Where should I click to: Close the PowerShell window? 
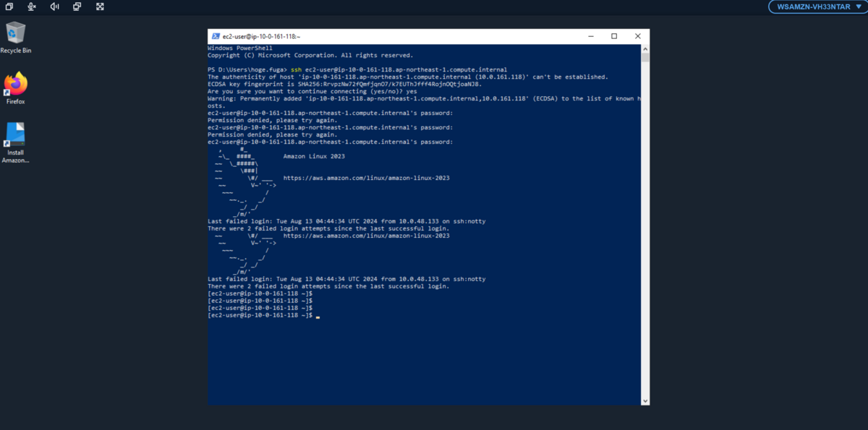(637, 36)
